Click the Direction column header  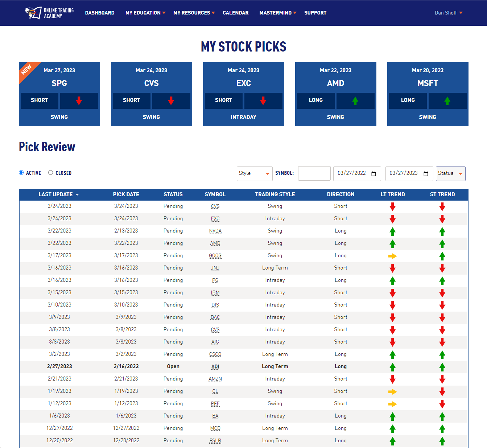(341, 194)
